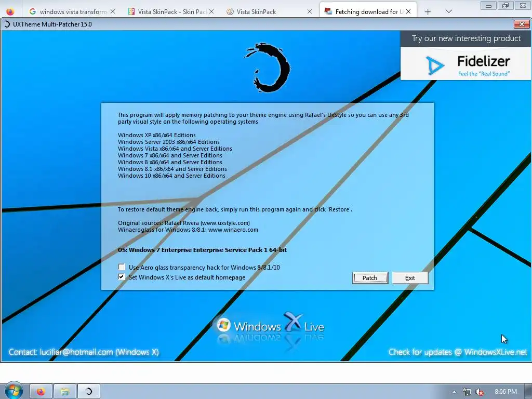Click Firefox in the taskbar
This screenshot has height=399, width=532.
pos(41,392)
